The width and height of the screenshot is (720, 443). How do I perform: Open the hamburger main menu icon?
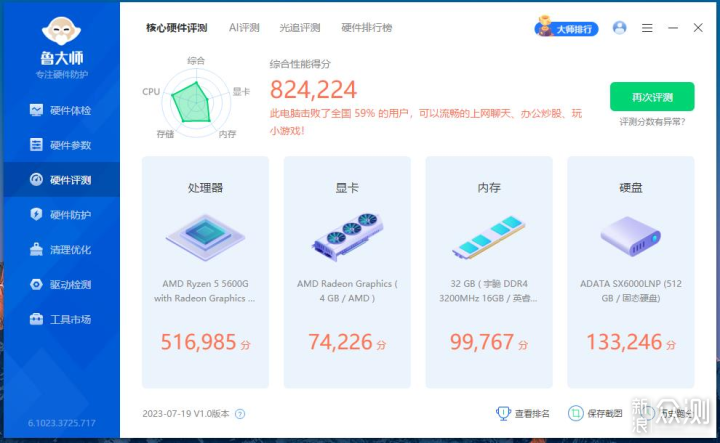pos(647,28)
